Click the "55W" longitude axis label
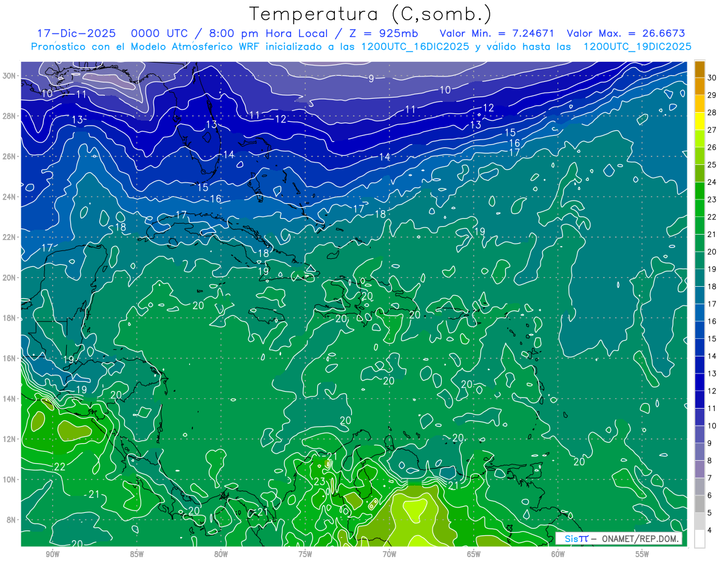 (x=642, y=554)
